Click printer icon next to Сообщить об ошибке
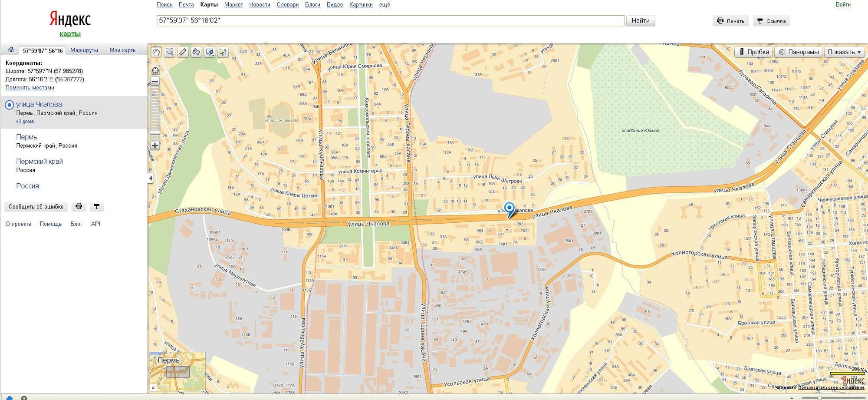 point(79,206)
